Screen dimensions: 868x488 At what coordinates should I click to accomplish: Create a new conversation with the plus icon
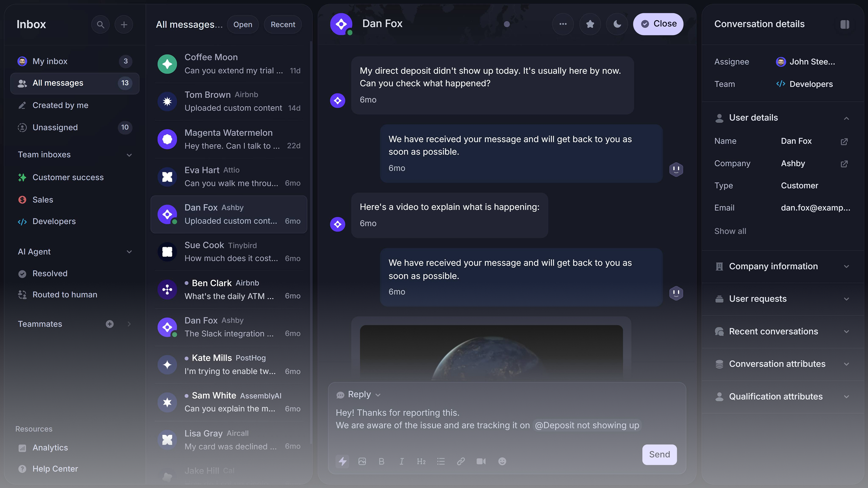click(124, 24)
